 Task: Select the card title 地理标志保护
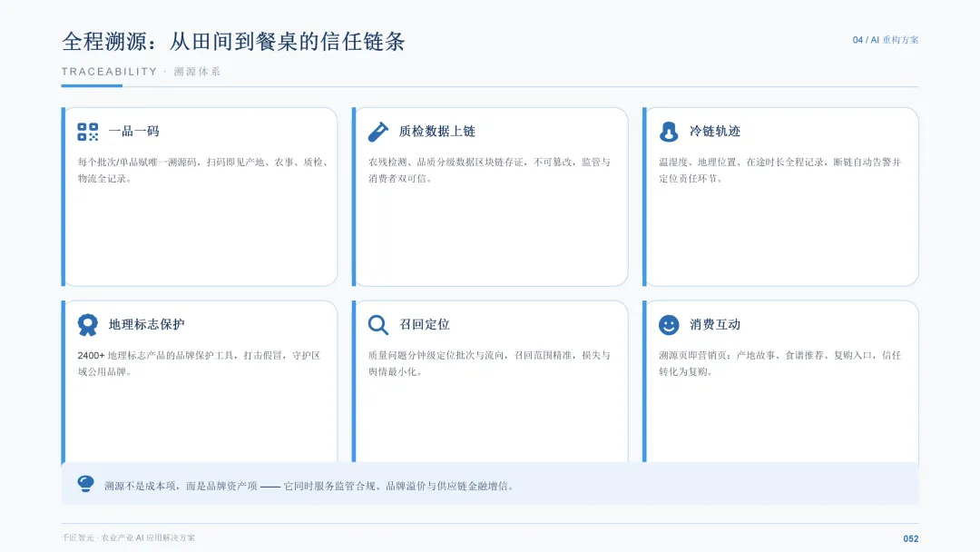click(147, 324)
